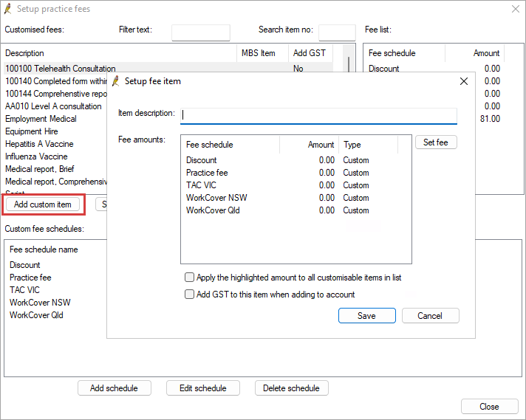Select 100140 Completed form item
Screen dimensions: 526x420
55,80
